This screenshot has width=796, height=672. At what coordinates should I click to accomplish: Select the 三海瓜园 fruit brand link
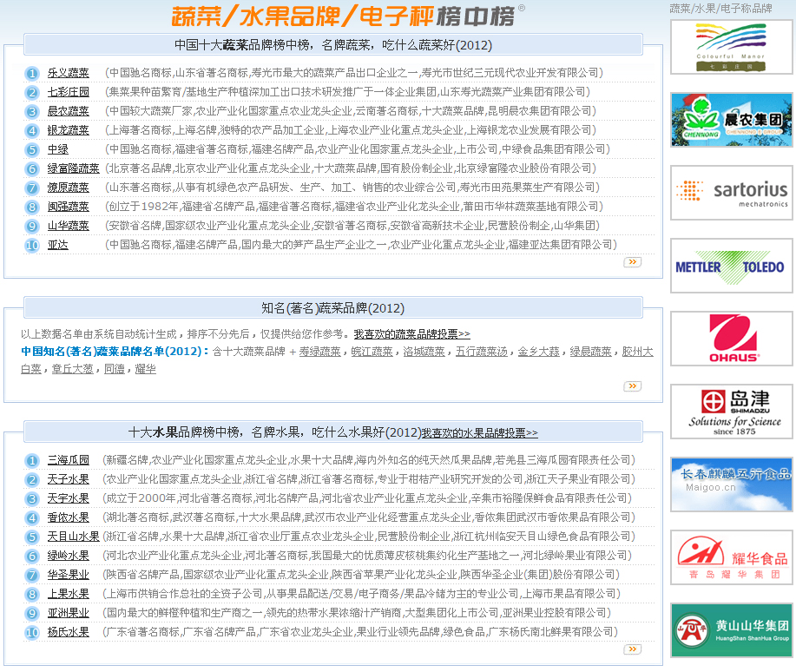coord(68,460)
